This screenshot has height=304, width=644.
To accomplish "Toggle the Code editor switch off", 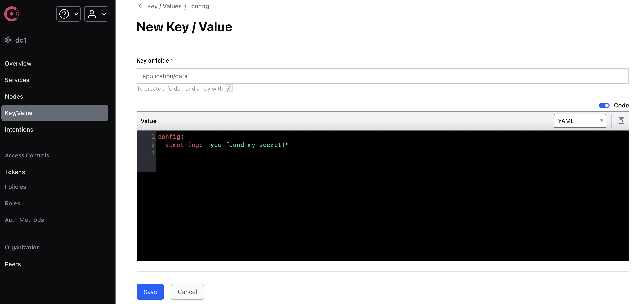I will (604, 106).
